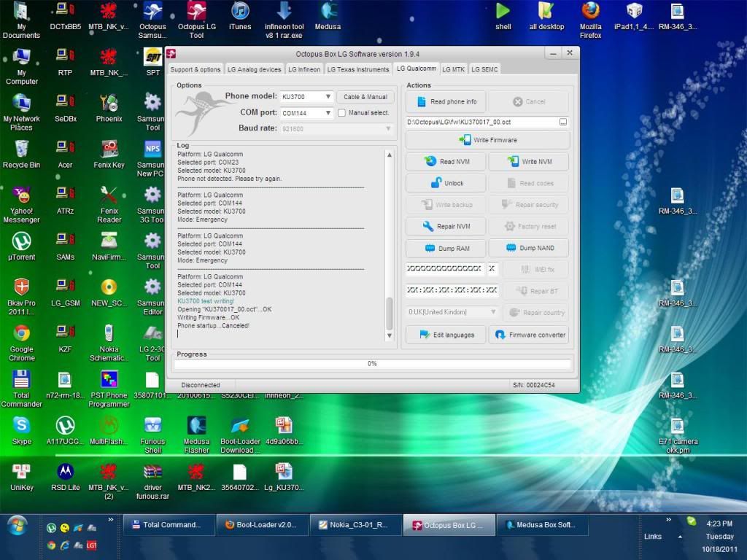Click taskbar clock 4:23 PM
This screenshot has height=560, width=747.
pyautogui.click(x=719, y=524)
